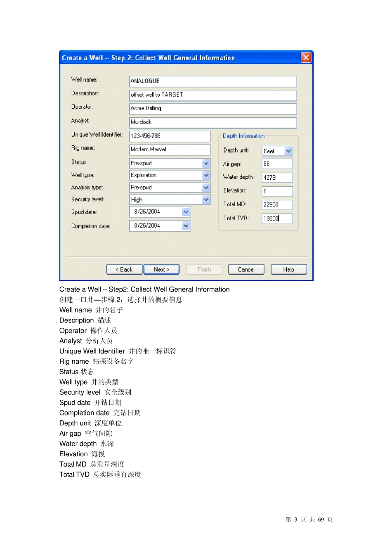Select the Elevation input field
This screenshot has height=555, width=392.
277,191
